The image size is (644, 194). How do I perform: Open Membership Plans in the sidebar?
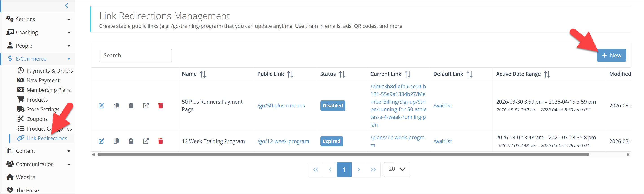coord(48,90)
